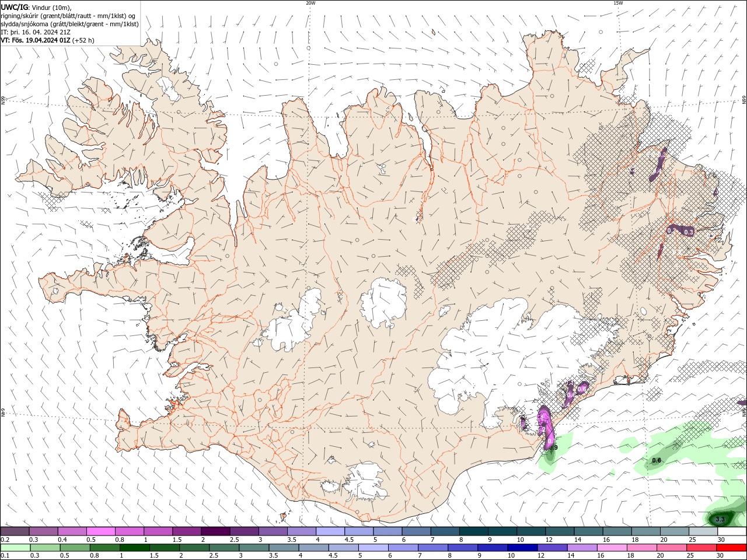Image resolution: width=747 pixels, height=560 pixels.
Task: Click the pale grey swatch labeled 25 on snow scale
Action: click(703, 531)
